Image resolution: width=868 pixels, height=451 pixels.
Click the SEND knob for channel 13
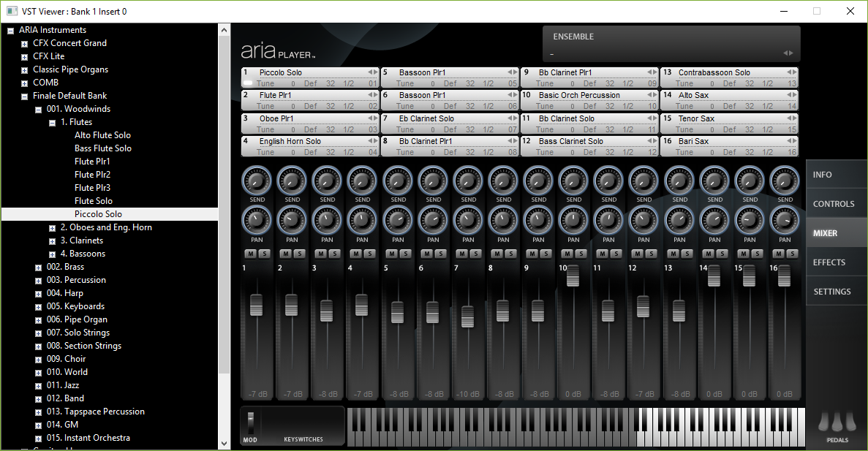click(x=680, y=181)
